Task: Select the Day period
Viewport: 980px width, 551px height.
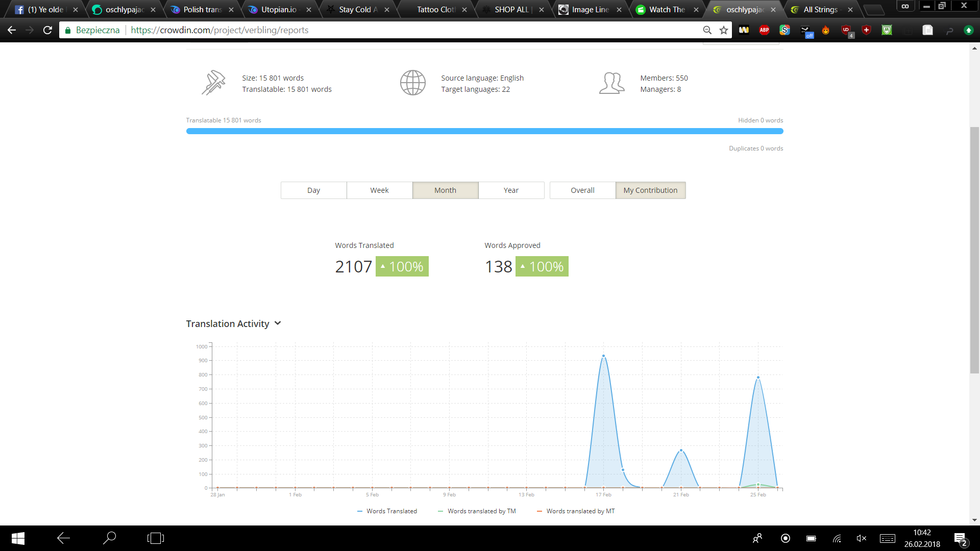Action: [313, 190]
